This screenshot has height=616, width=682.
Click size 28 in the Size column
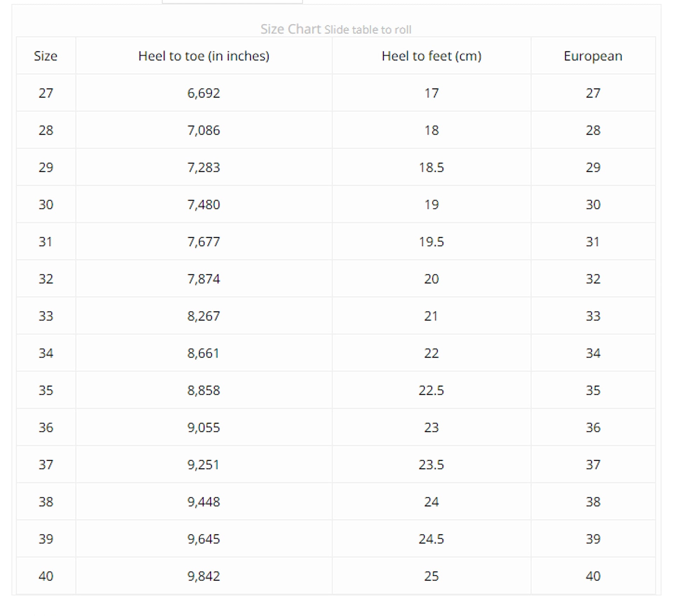click(x=46, y=130)
